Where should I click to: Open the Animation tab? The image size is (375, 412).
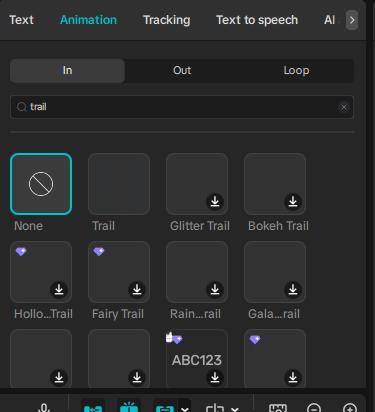pyautogui.click(x=88, y=20)
